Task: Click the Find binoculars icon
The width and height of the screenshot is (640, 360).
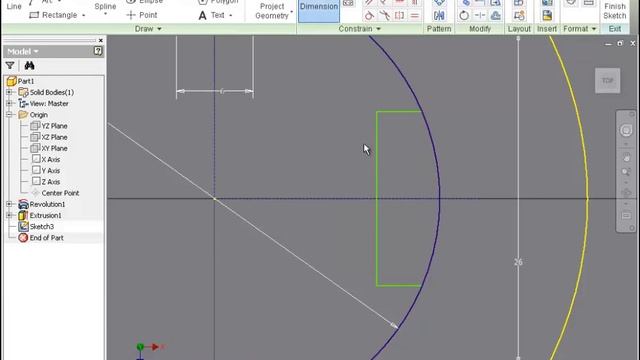Action: pyautogui.click(x=29, y=65)
